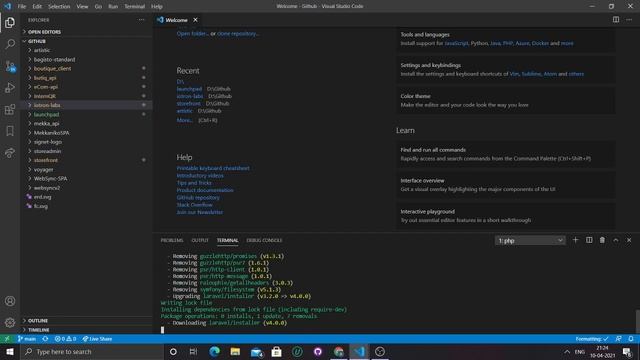Open the Extensions view

(10, 109)
